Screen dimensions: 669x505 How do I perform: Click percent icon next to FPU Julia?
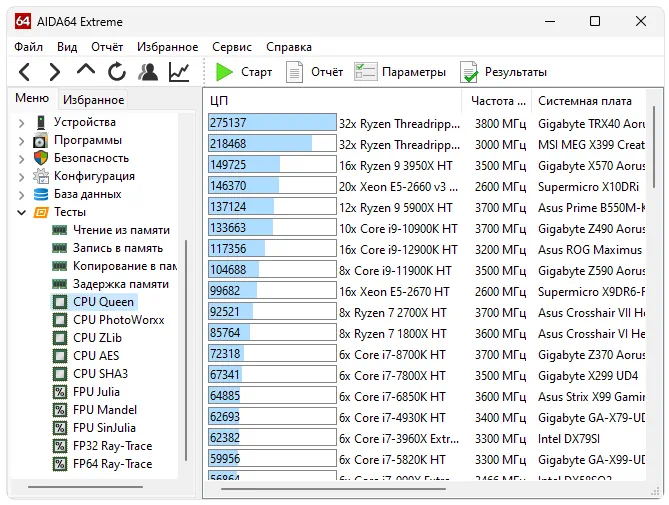tap(60, 392)
